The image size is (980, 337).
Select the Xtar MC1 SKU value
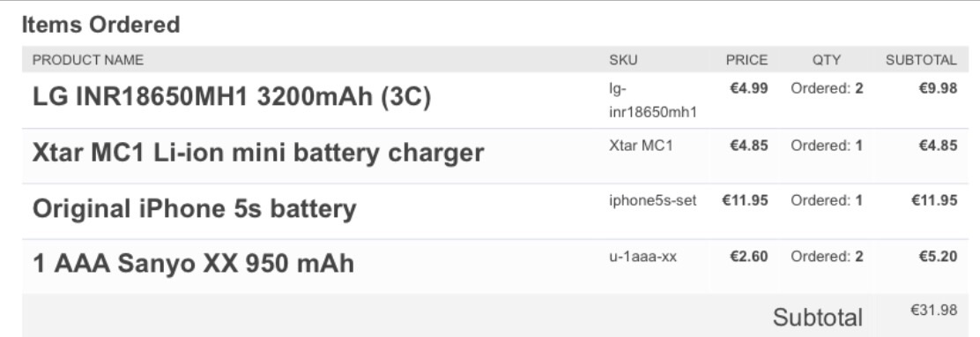coord(642,146)
